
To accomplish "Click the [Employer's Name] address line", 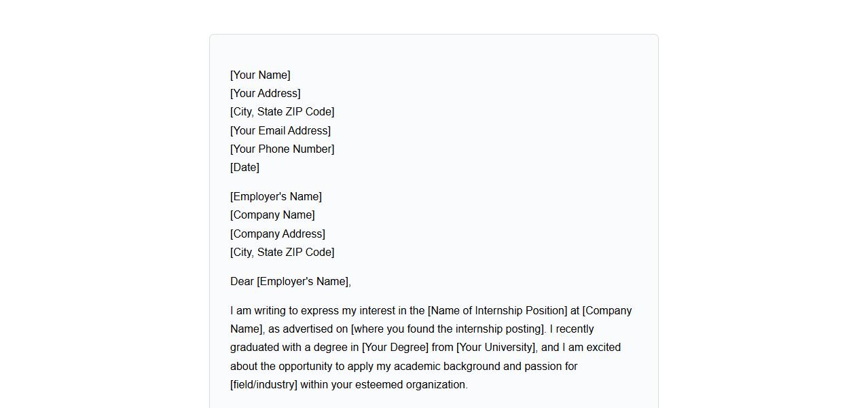I will pyautogui.click(x=276, y=197).
